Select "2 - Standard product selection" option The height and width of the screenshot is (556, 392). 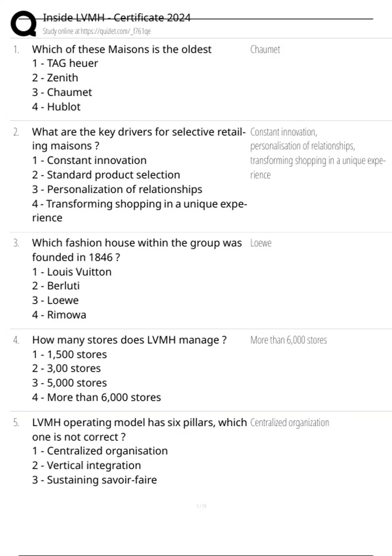[x=106, y=175]
